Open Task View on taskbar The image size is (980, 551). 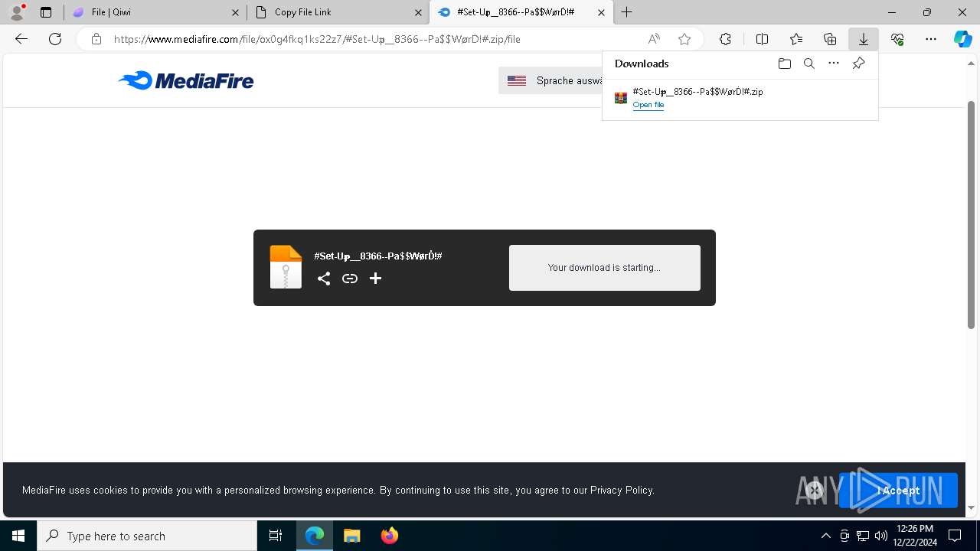point(276,536)
